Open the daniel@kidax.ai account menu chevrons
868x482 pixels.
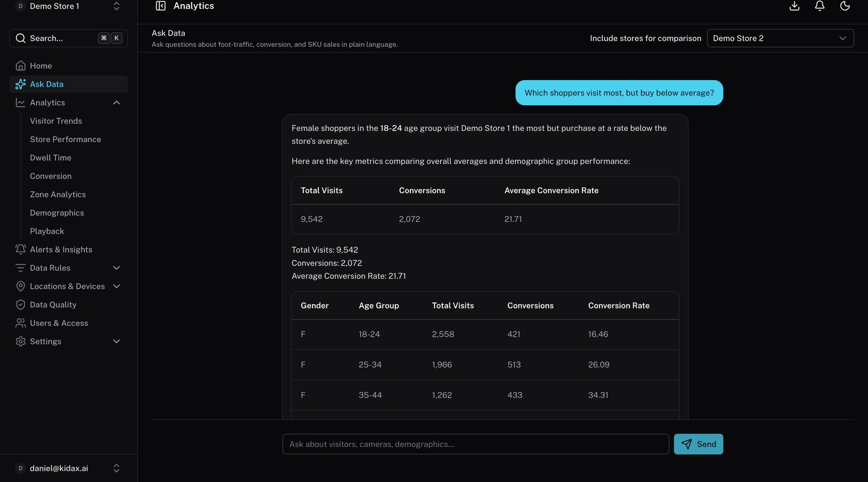coord(116,468)
